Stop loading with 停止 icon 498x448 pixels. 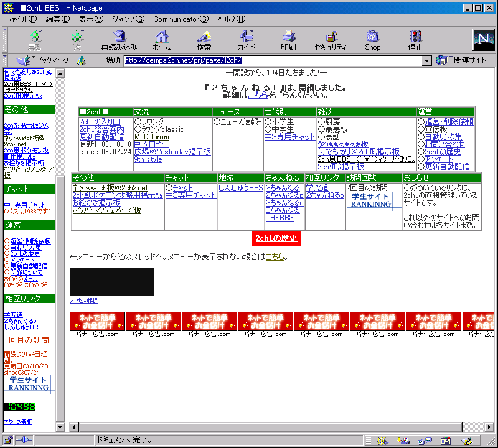tap(415, 40)
